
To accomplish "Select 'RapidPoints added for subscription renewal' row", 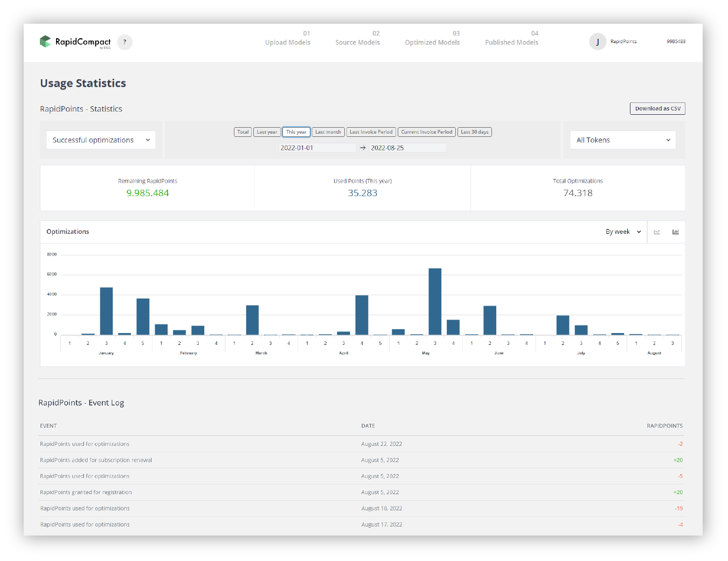I will [x=361, y=460].
